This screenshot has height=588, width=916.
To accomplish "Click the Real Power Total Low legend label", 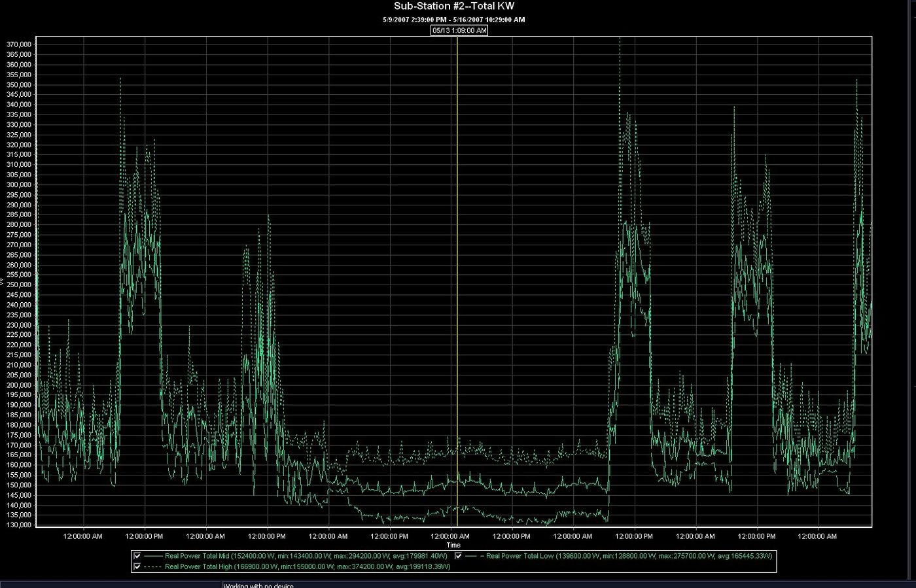I will pyautogui.click(x=629, y=556).
